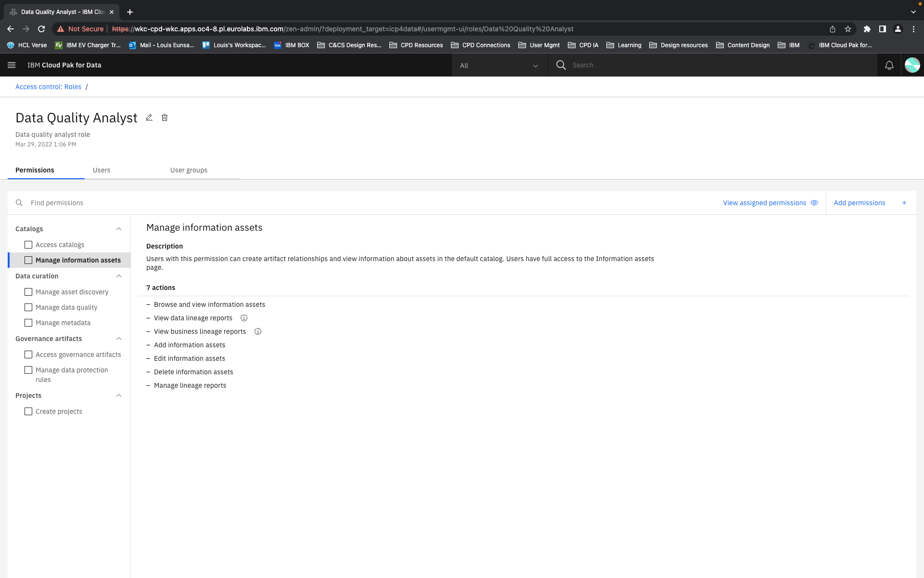Viewport: 924px width, 578px height.
Task: Collapse the Catalogs section
Action: (x=119, y=229)
